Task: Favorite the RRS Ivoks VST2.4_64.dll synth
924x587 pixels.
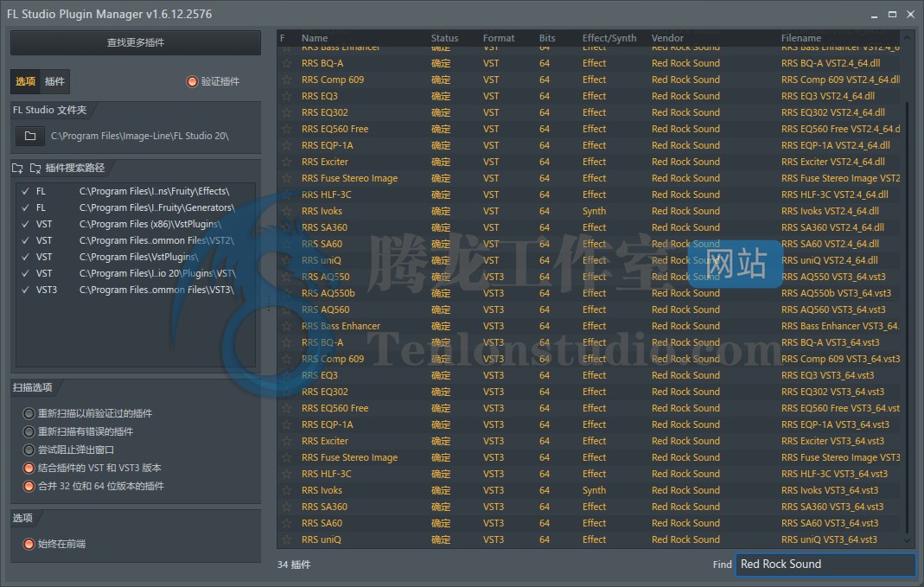Action: click(286, 211)
